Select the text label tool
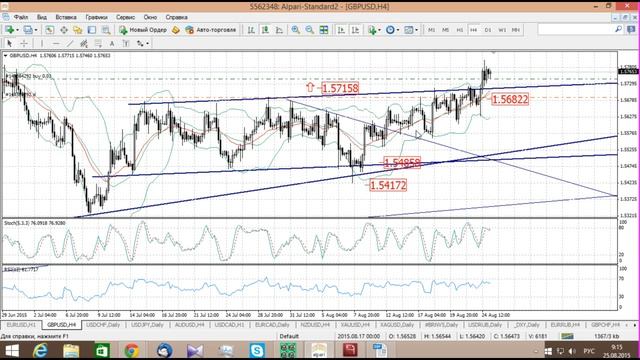The image size is (640, 360). pos(126,43)
